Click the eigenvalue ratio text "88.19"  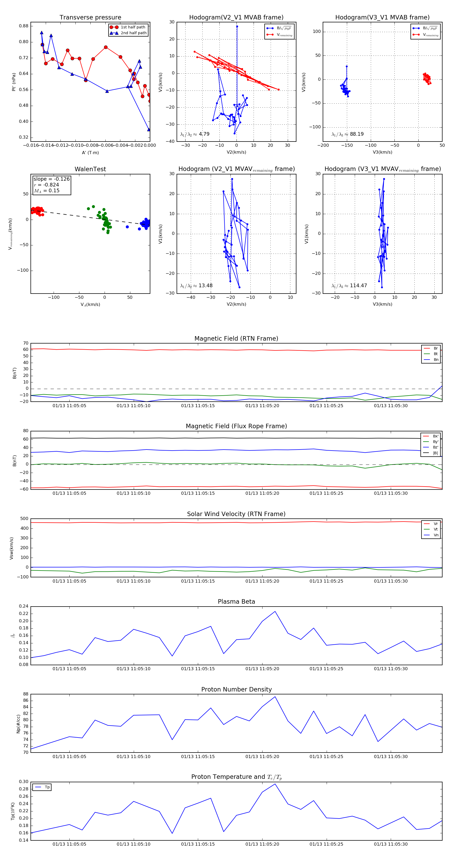click(357, 134)
